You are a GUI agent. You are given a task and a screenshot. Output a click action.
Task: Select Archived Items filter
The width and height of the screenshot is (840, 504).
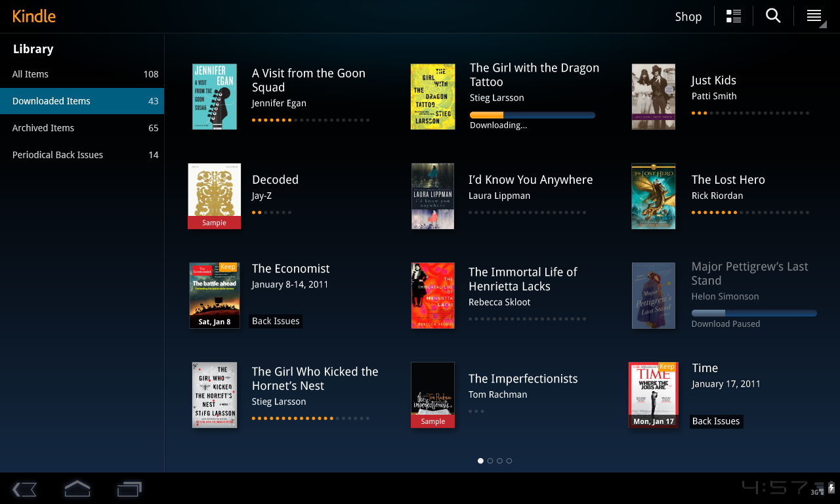(82, 128)
